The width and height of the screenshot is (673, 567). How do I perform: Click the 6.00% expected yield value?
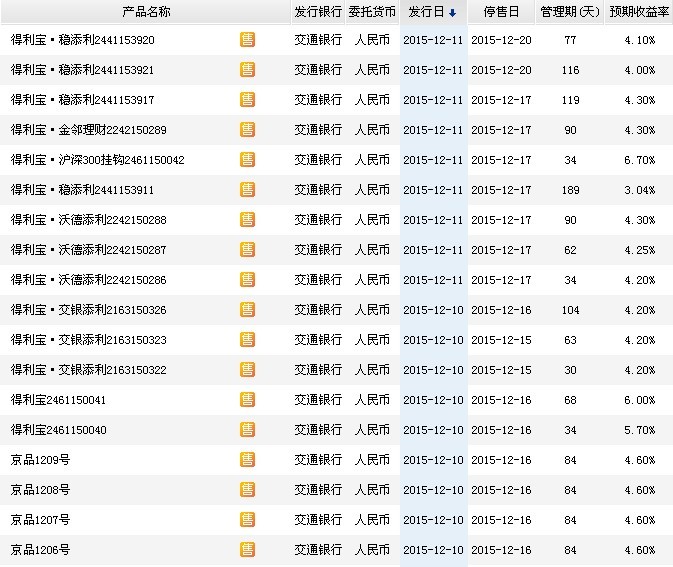[640, 400]
